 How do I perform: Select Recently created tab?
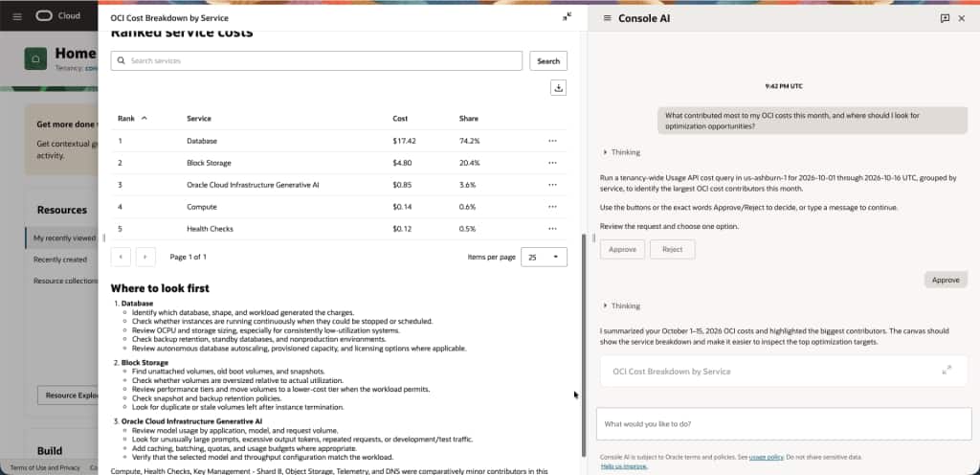60,260
